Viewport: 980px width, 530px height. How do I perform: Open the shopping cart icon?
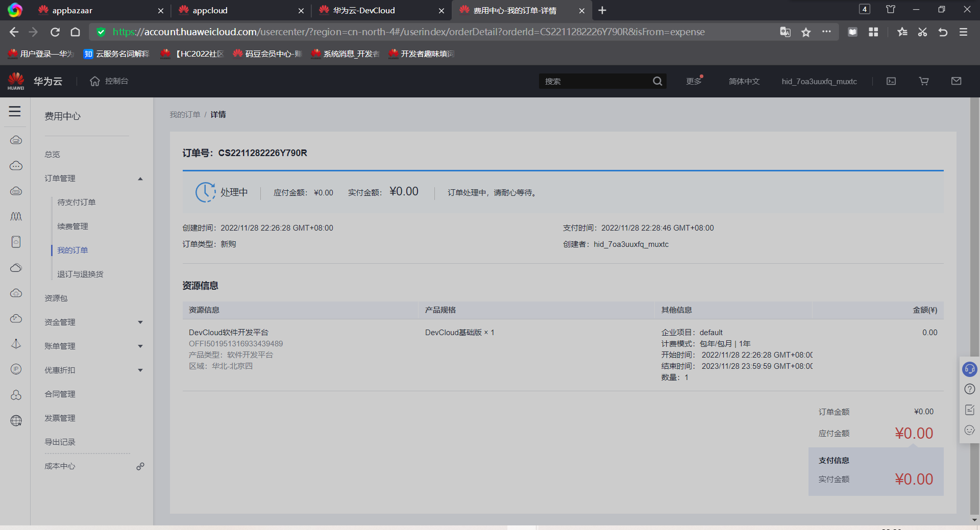pos(924,81)
